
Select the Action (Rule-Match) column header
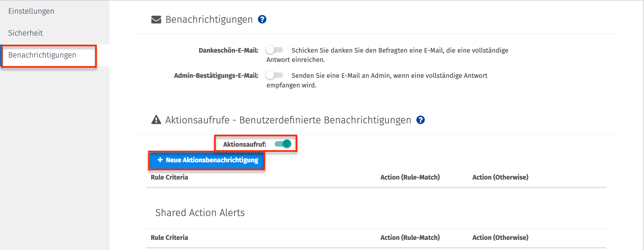(410, 177)
